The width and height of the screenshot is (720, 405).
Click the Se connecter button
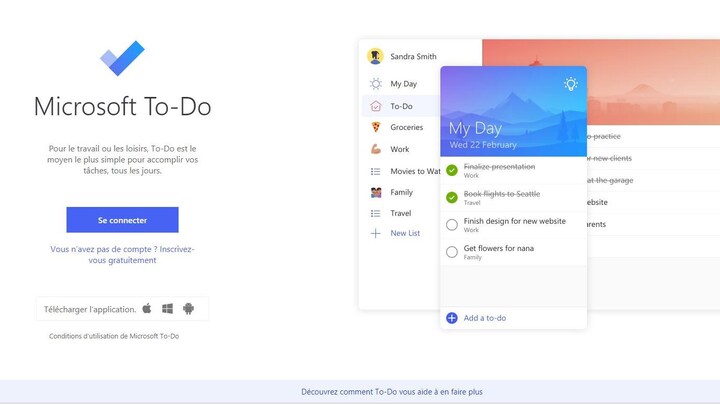tap(122, 219)
